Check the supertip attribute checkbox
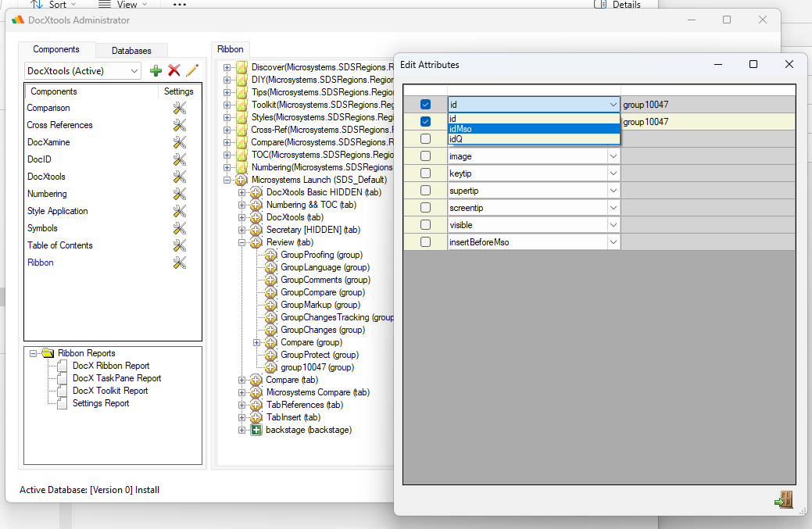The width and height of the screenshot is (812, 529). click(426, 191)
